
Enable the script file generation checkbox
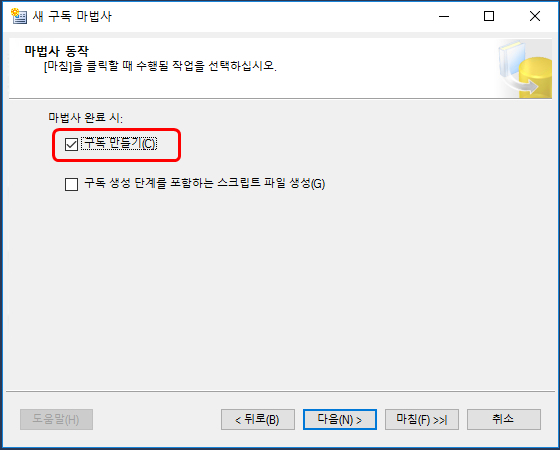click(71, 184)
